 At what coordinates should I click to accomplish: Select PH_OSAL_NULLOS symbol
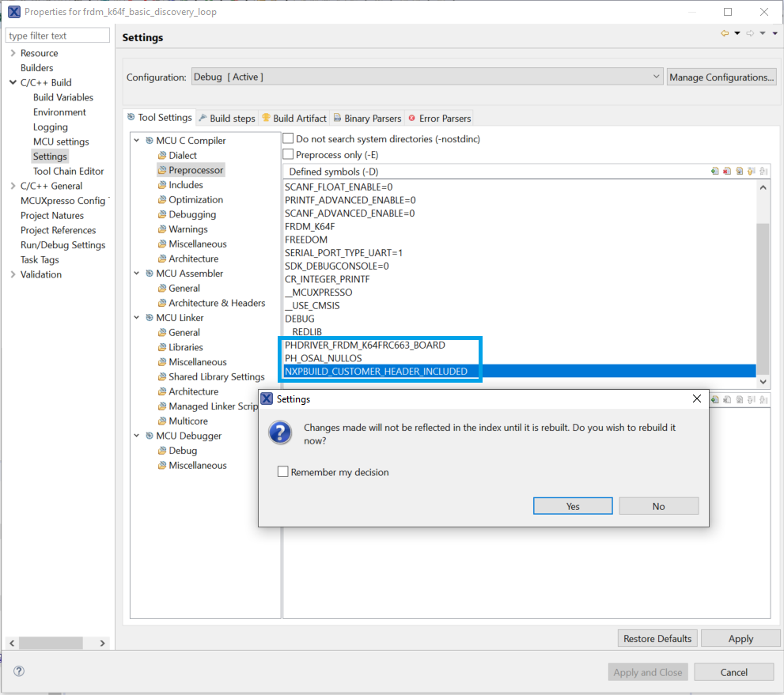click(323, 358)
